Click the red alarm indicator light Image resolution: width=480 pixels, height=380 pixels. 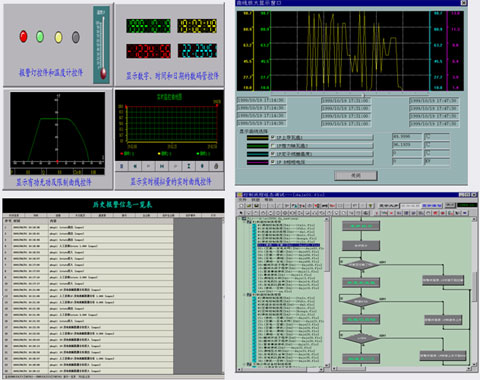(23, 36)
